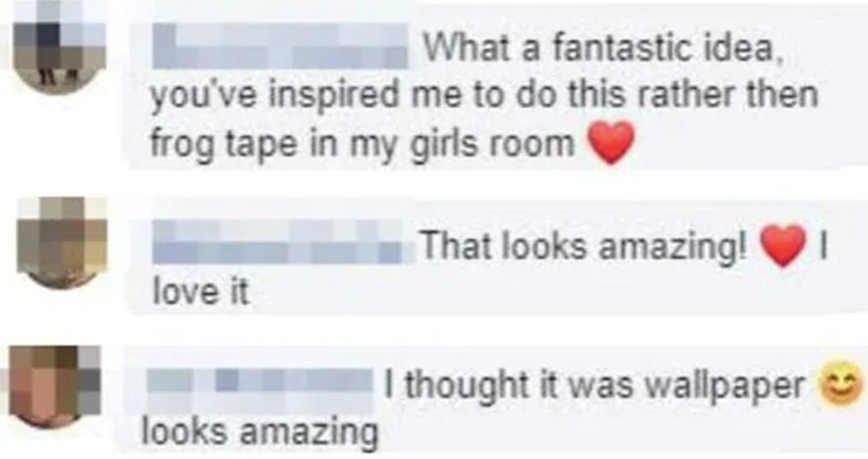Click the "frog tape in my girls room" line
Screen dimensions: 868x459
(x=362, y=145)
